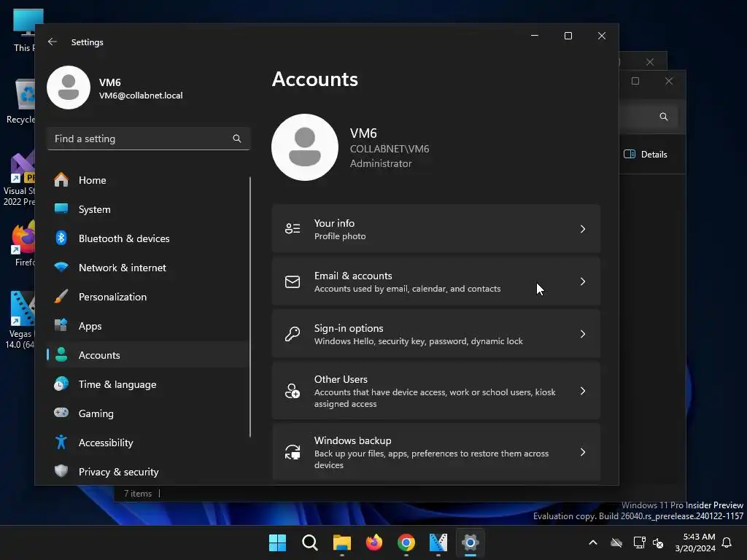
Task: Click the Email & accounts envelope icon
Action: point(293,282)
